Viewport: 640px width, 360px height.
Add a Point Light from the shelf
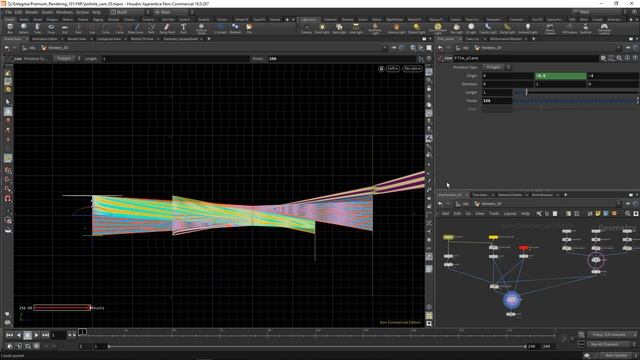click(322, 28)
